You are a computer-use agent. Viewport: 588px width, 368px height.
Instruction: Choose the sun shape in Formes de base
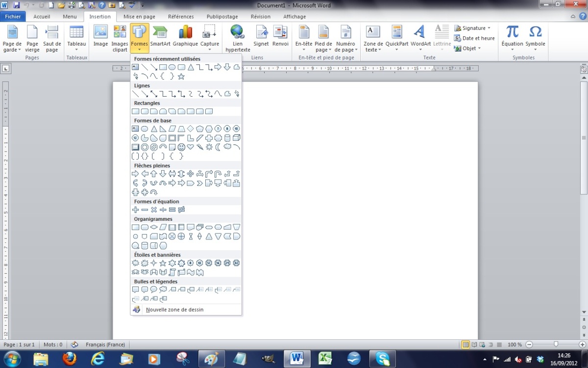coord(209,147)
